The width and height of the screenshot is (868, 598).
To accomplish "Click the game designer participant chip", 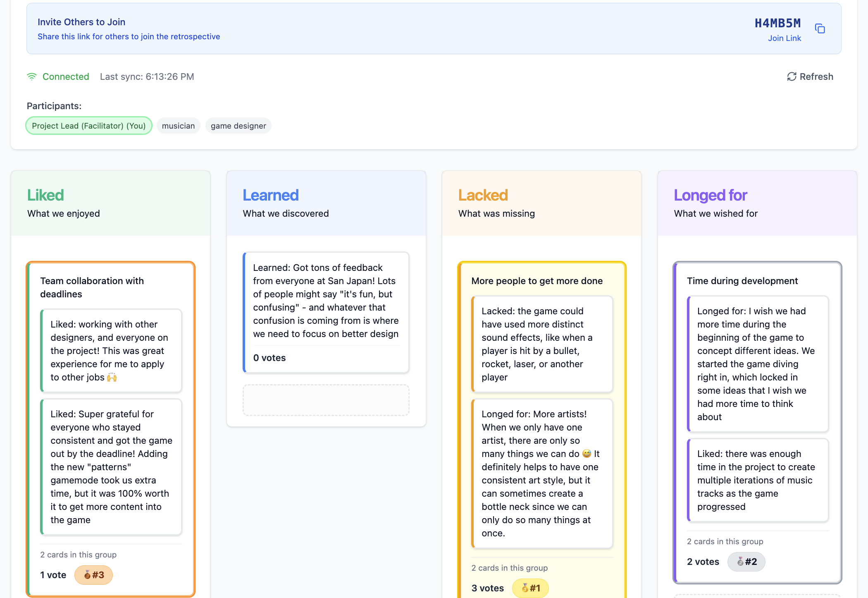I will pos(238,126).
